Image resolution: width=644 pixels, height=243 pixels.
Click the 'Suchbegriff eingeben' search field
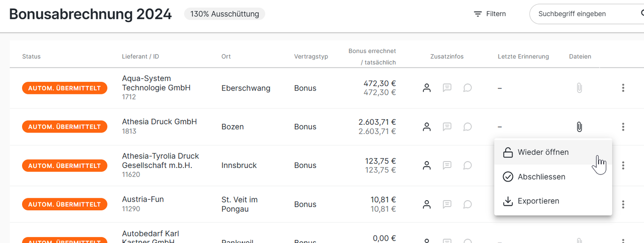pos(584,14)
